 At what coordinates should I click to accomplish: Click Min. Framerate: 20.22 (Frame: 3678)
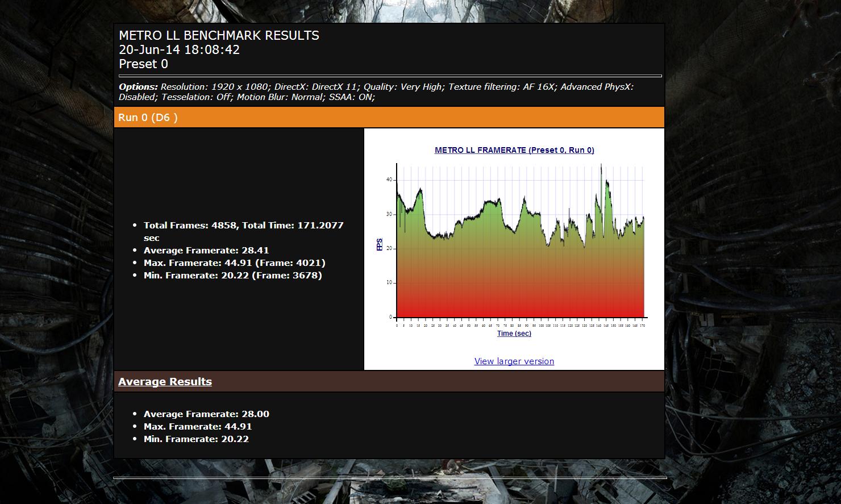[233, 275]
